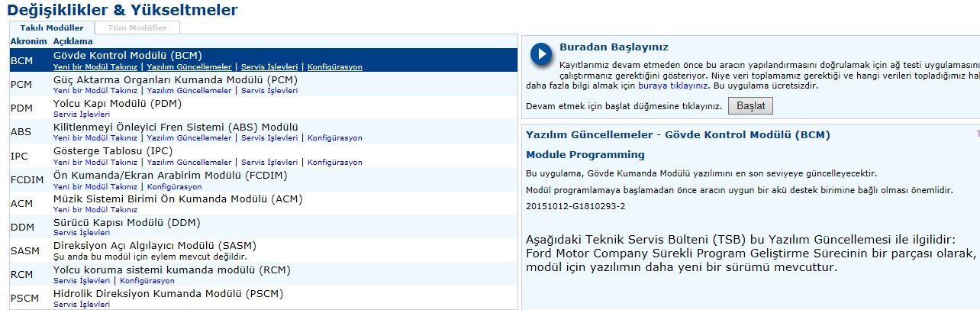
Task: Select the Takılı Modüller tab
Action: (52, 27)
